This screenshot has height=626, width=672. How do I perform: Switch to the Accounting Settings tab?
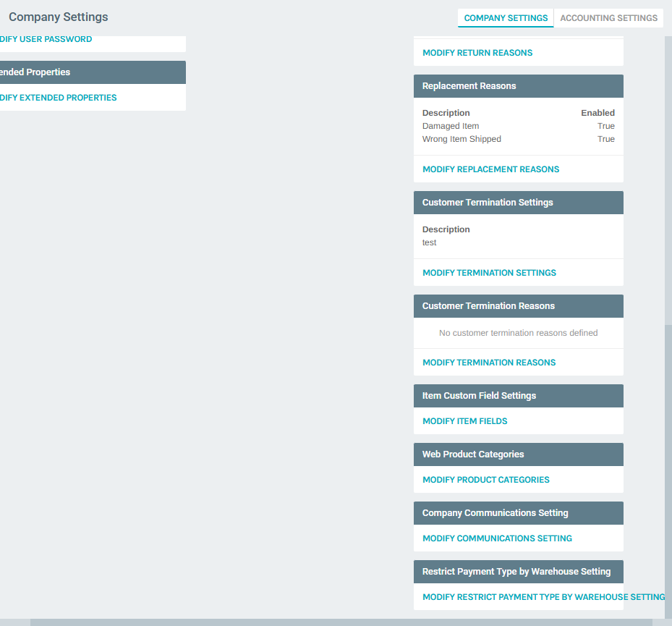tap(608, 17)
